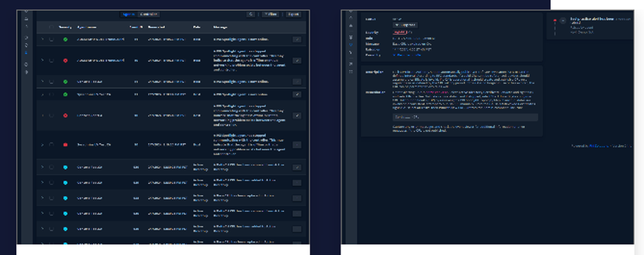644x255 pixels.
Task: Click the checkmark button on the first cyan-badge row
Action: pyautogui.click(x=297, y=167)
